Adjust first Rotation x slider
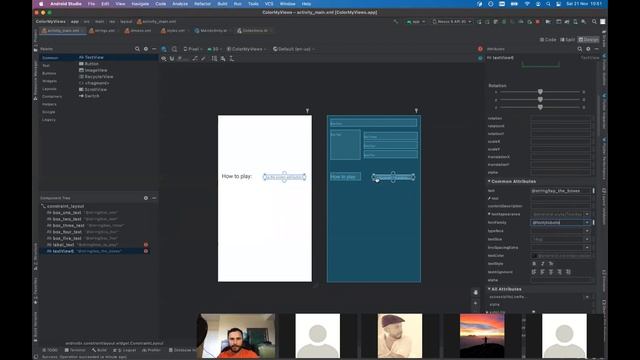 tap(540, 92)
